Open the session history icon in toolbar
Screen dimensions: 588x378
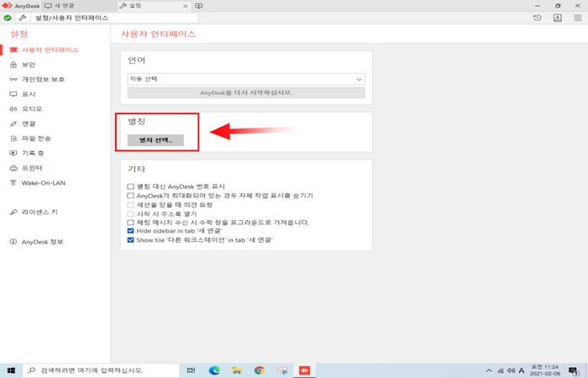click(x=538, y=18)
